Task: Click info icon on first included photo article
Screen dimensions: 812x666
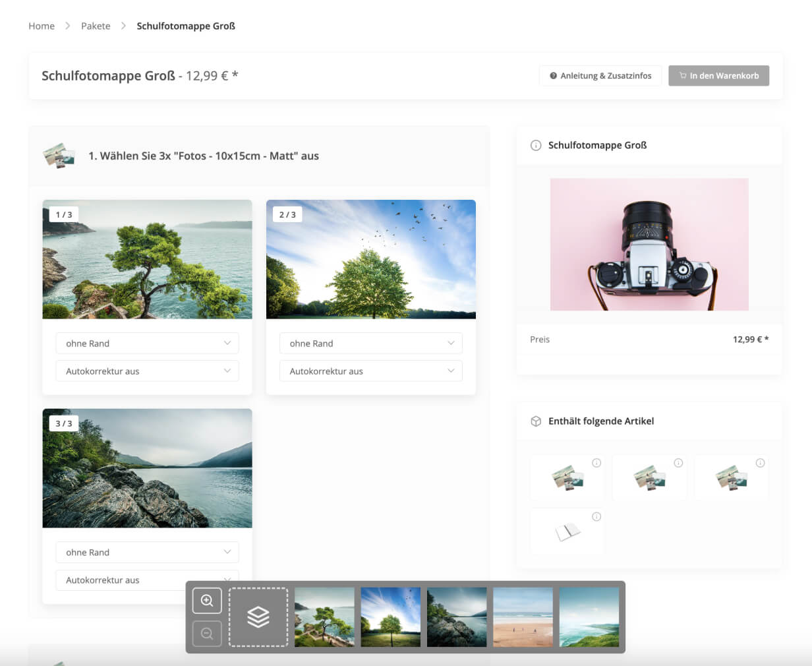Action: coord(596,463)
